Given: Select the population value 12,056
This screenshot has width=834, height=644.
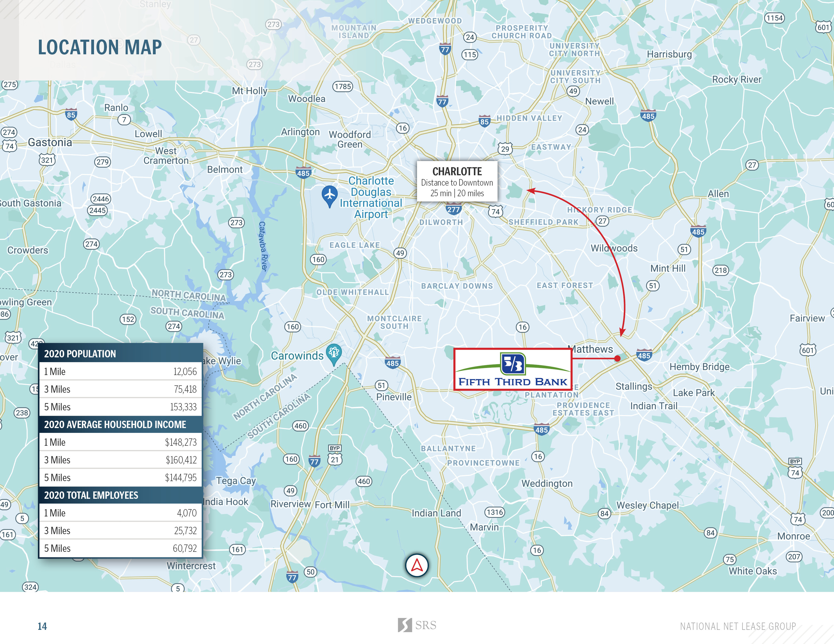Looking at the screenshot, I should point(185,371).
